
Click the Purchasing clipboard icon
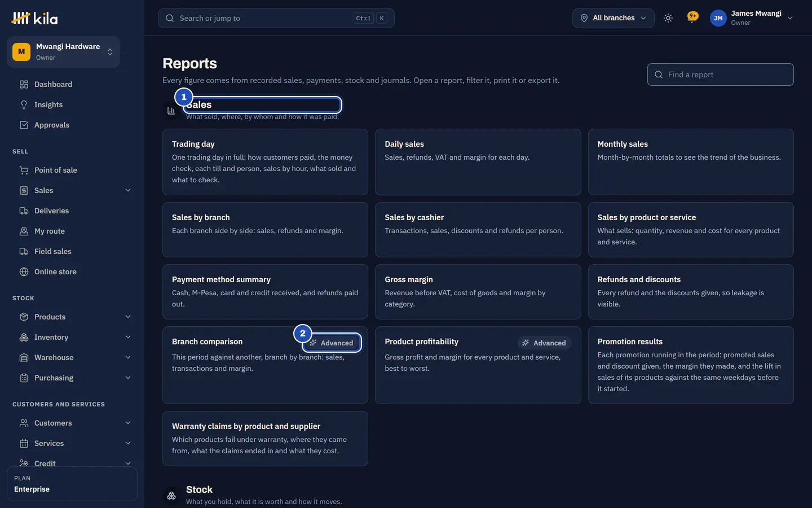coord(24,378)
